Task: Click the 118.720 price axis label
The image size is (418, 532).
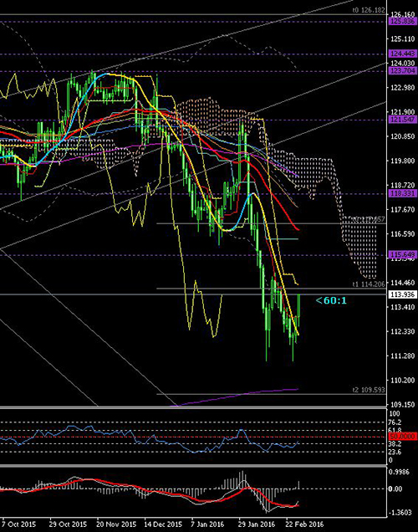Action: [x=403, y=185]
